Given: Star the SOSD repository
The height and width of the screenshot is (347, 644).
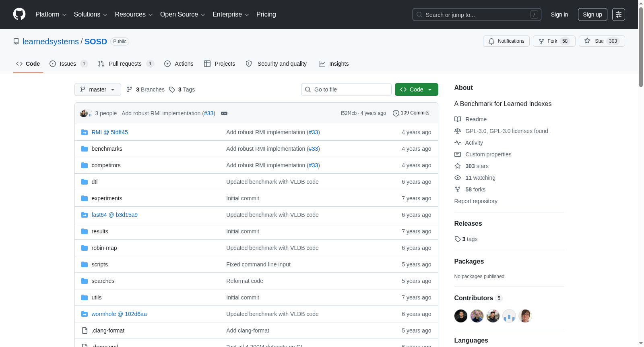Looking at the screenshot, I should [x=602, y=41].
